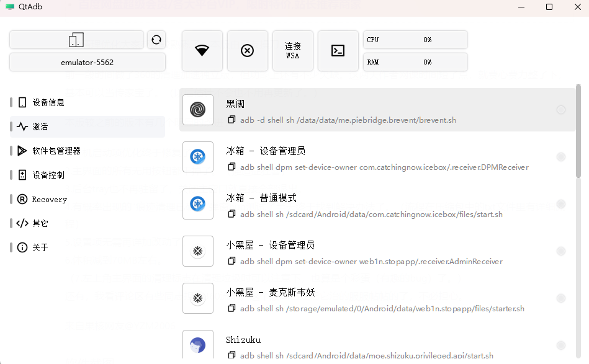Select the 黑阈 radio button
589x364 pixels.
(x=561, y=110)
